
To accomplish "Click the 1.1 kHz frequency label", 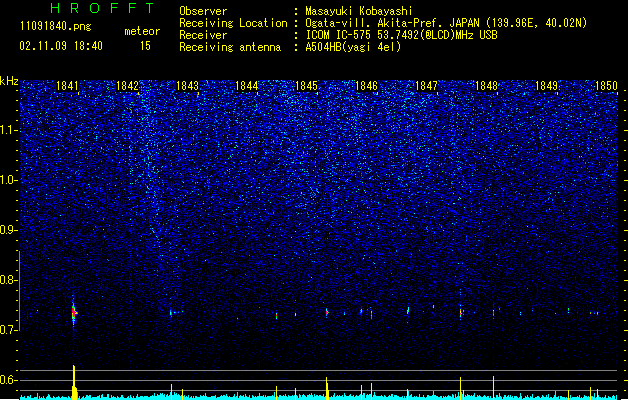I will tap(9, 130).
